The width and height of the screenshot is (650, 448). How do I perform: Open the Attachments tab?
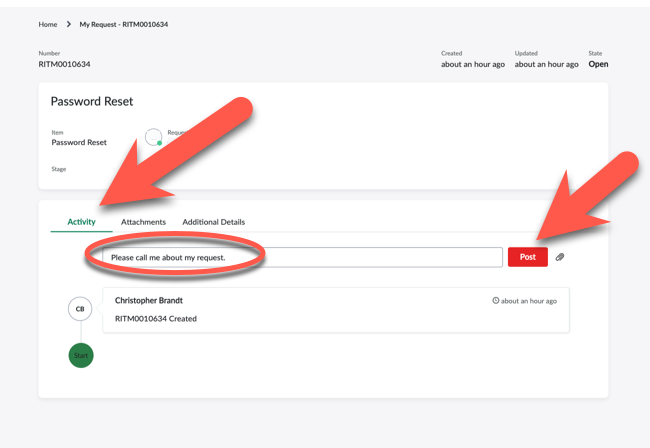[143, 222]
